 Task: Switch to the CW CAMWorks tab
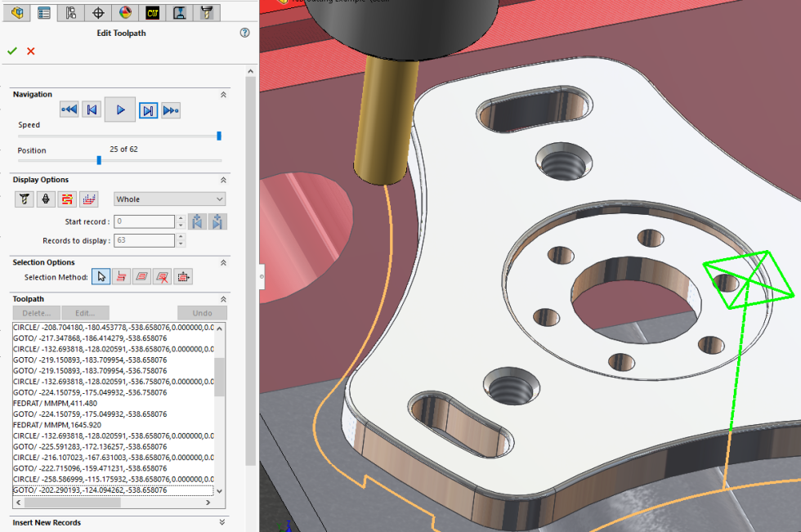coord(152,12)
